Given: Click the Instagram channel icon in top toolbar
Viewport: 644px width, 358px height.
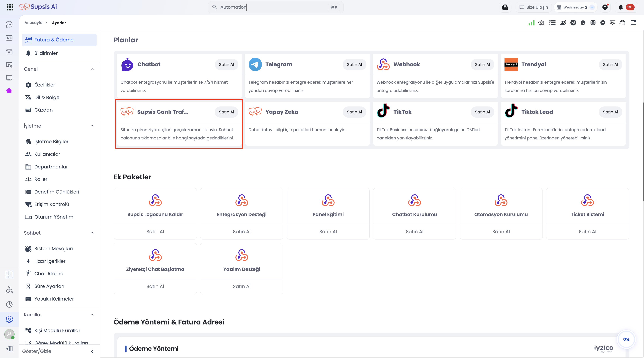Looking at the screenshot, I should pos(593,23).
